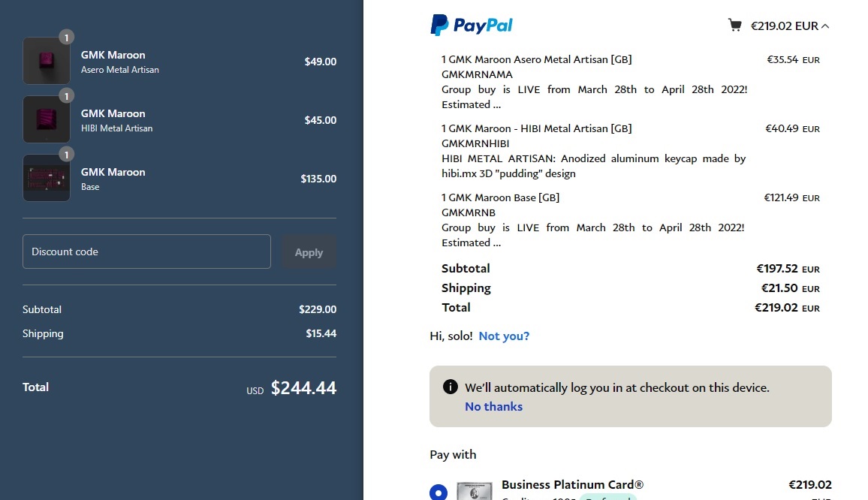Select Business Platinum Card radio button
This screenshot has height=500, width=868.
439,492
